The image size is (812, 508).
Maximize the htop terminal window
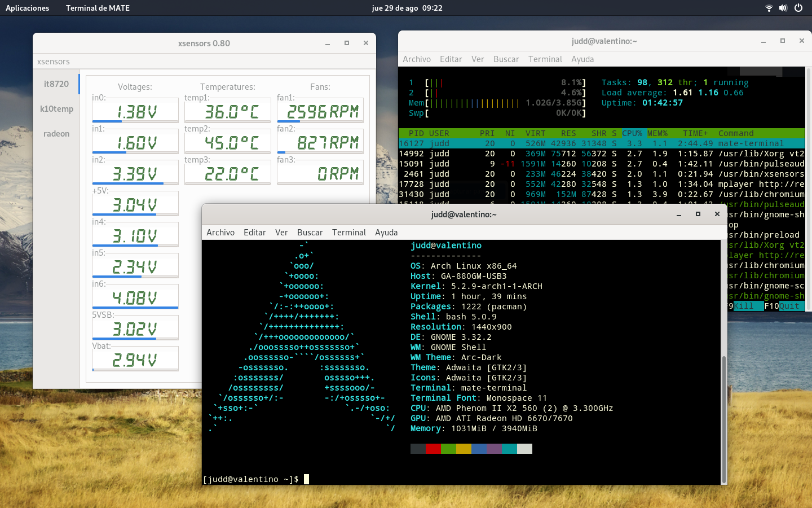tap(783, 41)
